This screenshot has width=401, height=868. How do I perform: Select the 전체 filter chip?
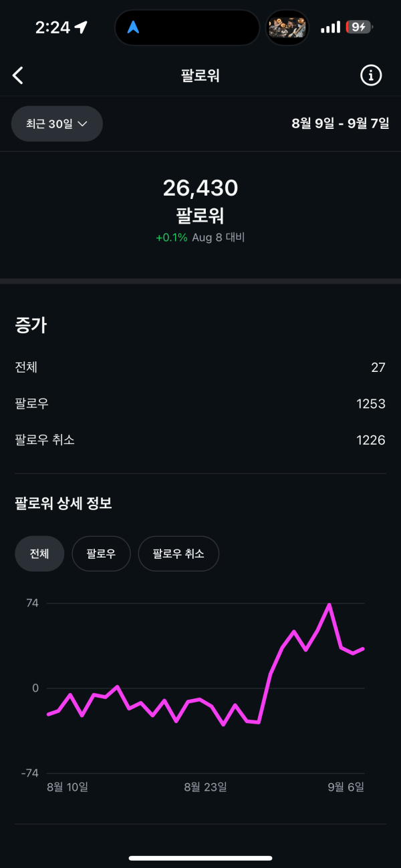[39, 554]
